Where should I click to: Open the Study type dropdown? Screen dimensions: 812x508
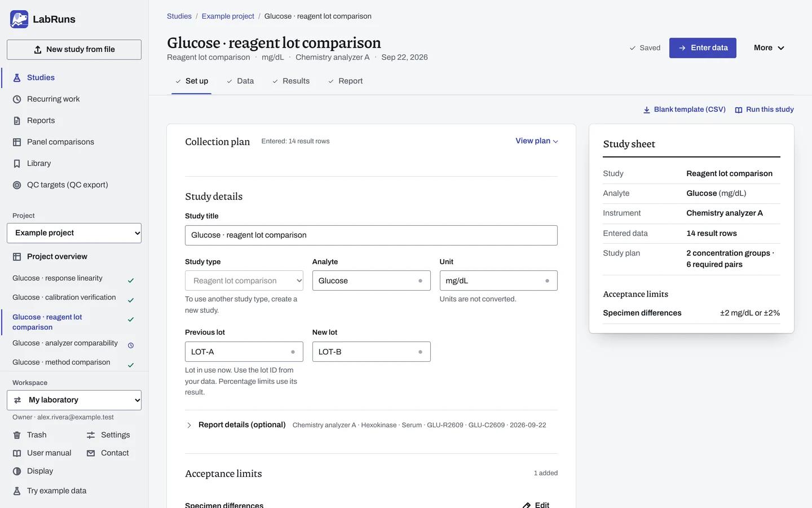[x=244, y=281]
